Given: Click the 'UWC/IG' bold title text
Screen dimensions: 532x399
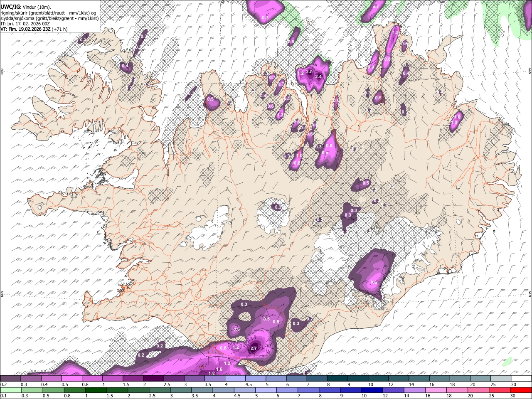Looking at the screenshot, I should 10,7.
